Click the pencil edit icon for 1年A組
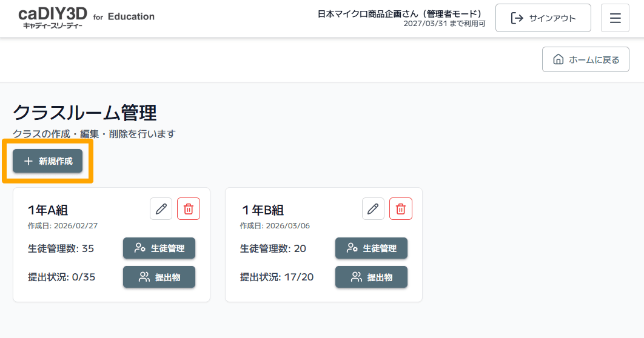Screen dimensions: 644x338 161,209
